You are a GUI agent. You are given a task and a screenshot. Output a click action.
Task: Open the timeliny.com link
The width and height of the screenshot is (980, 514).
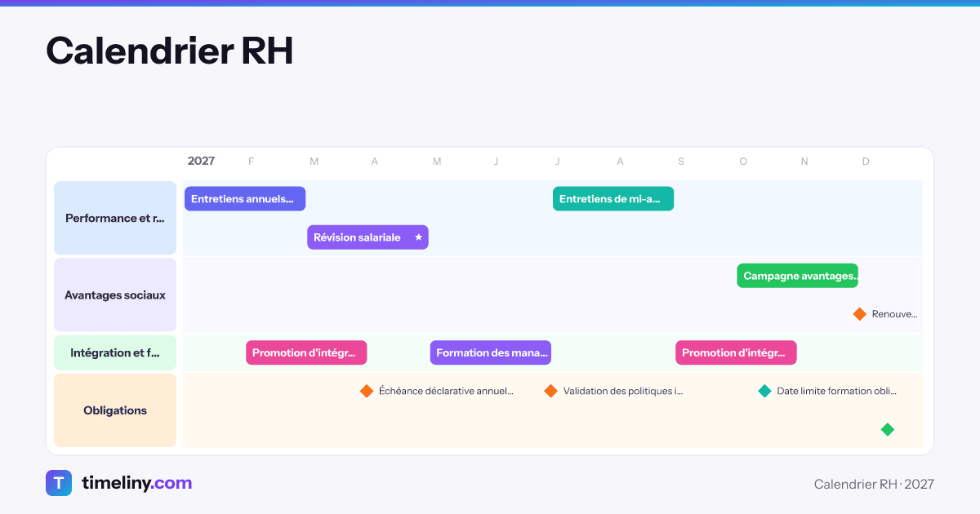[136, 483]
